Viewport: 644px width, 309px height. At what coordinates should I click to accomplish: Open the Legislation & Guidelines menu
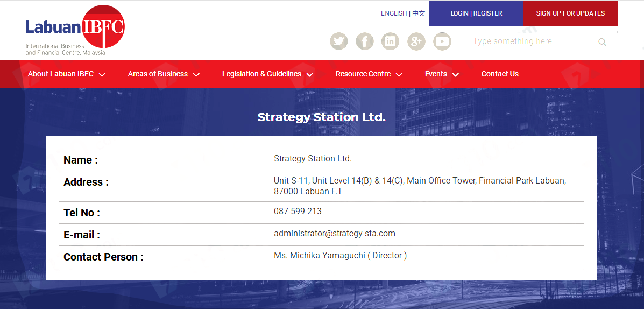tap(261, 74)
